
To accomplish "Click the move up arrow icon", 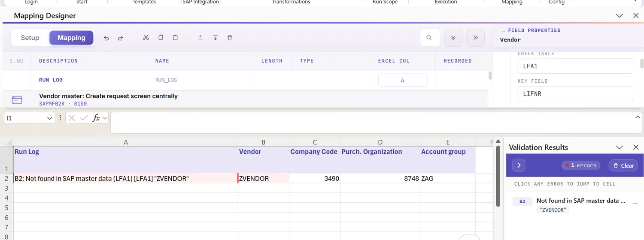I will click(200, 38).
